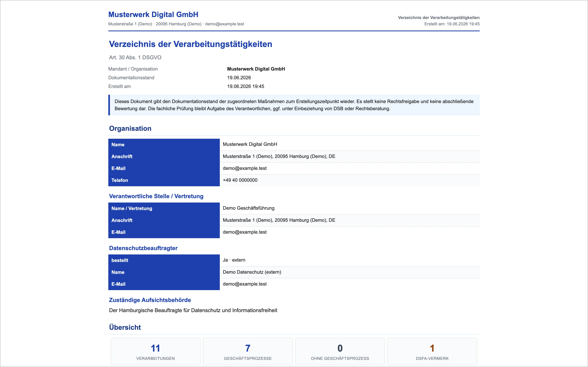Click the 'Art. 30 Abs. 1 DSGVO' subtitle
This screenshot has height=367, width=588.
pyautogui.click(x=135, y=57)
